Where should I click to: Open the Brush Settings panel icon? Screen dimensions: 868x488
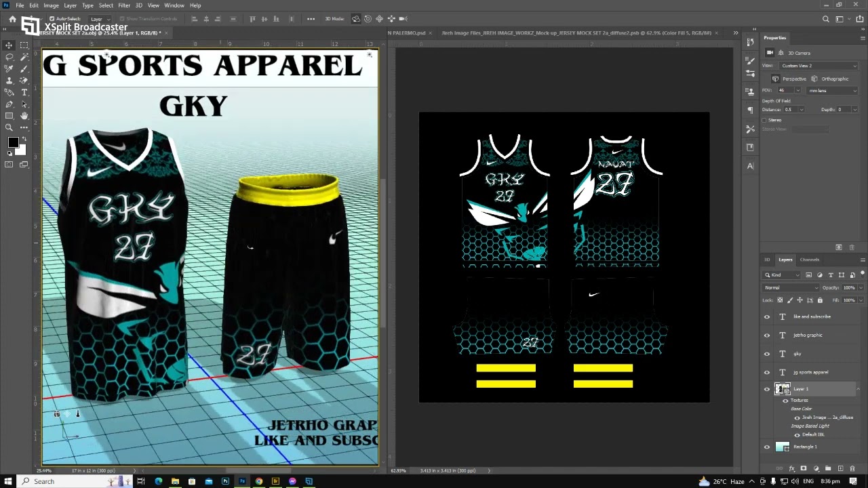pos(750,61)
